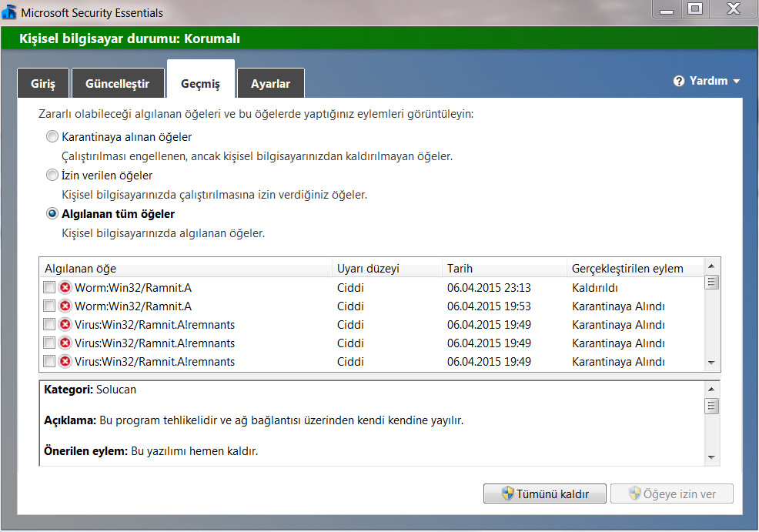This screenshot has height=532, width=759.
Task: Close the Security Essentials window
Action: [x=734, y=8]
